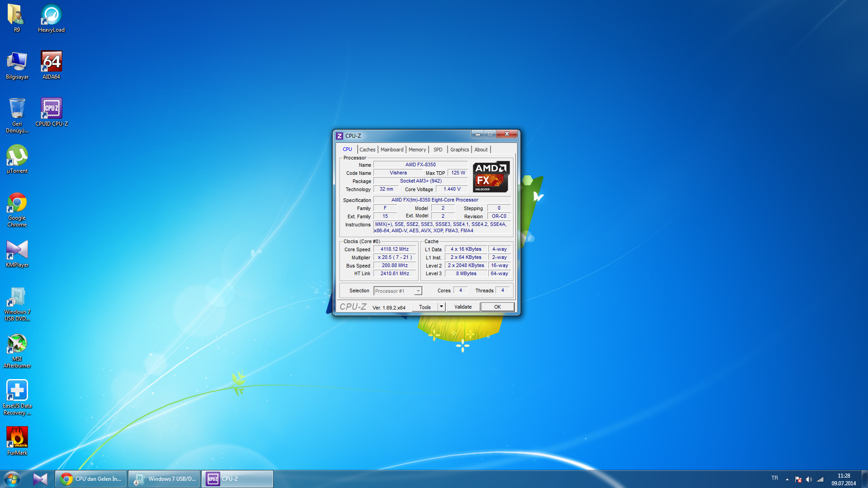Open the volume speaker tray icon
The image size is (868, 488).
[x=809, y=479]
